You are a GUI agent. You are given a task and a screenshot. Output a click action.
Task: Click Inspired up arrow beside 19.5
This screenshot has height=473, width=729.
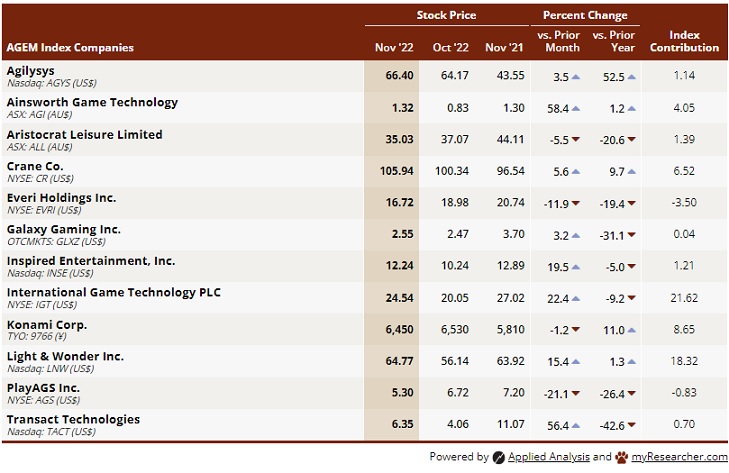click(576, 267)
